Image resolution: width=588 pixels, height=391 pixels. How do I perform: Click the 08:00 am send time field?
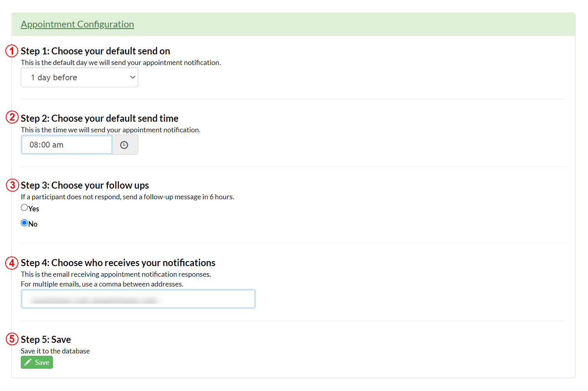[67, 145]
